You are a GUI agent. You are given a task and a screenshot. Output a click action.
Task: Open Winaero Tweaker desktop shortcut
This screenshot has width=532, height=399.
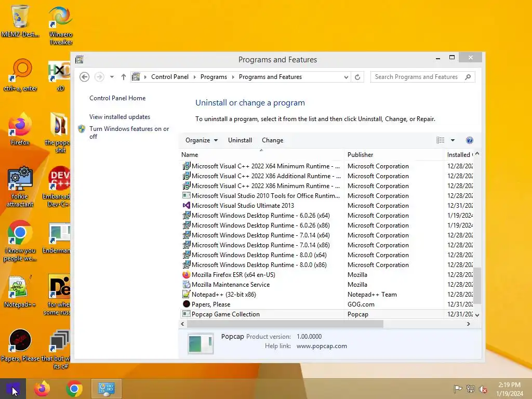[x=60, y=24]
